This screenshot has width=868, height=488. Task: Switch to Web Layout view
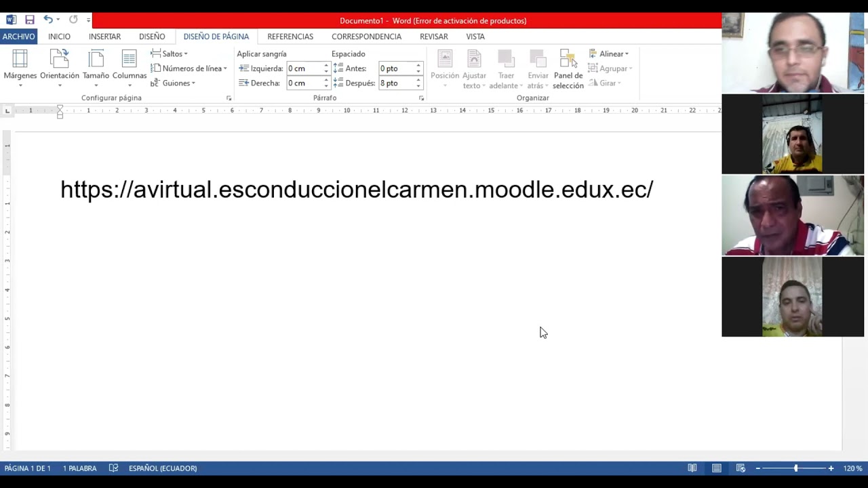[741, 468]
